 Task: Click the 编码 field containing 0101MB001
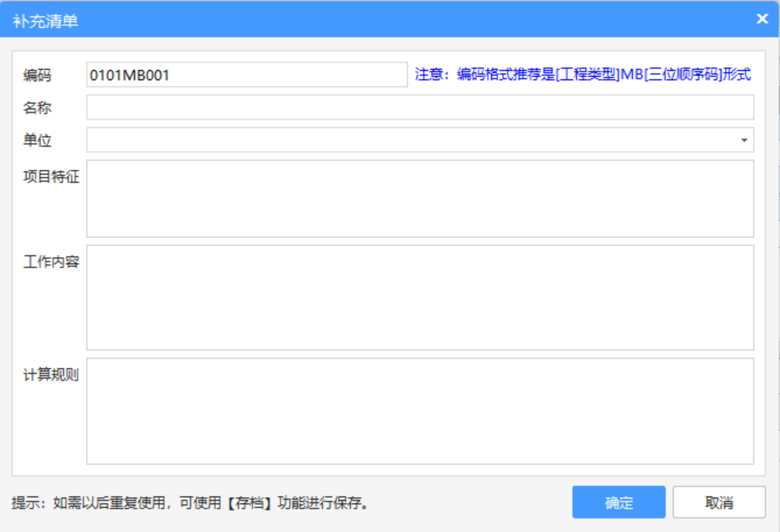(246, 75)
